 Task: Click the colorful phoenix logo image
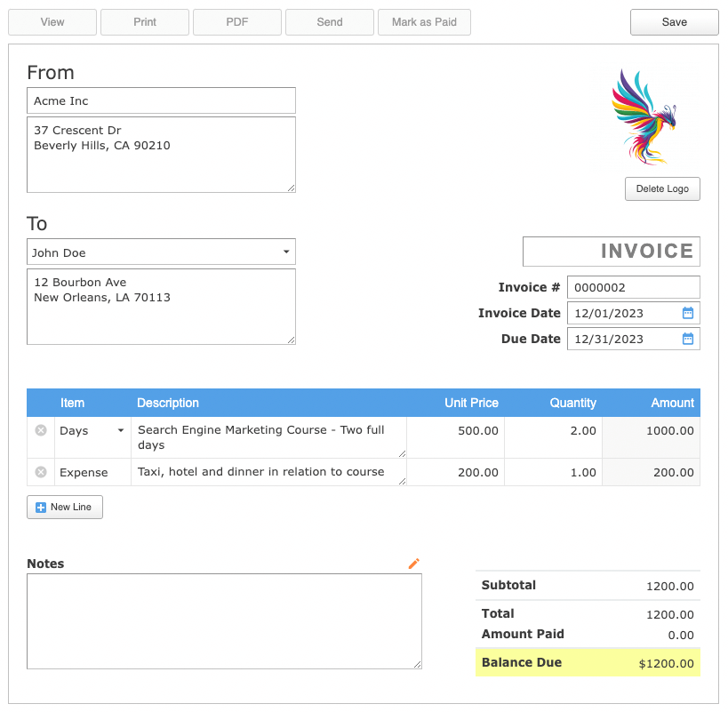click(x=644, y=117)
